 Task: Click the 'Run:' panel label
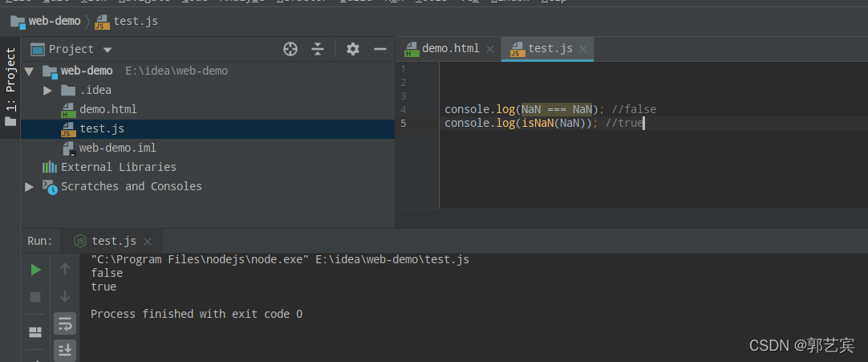pyautogui.click(x=40, y=241)
